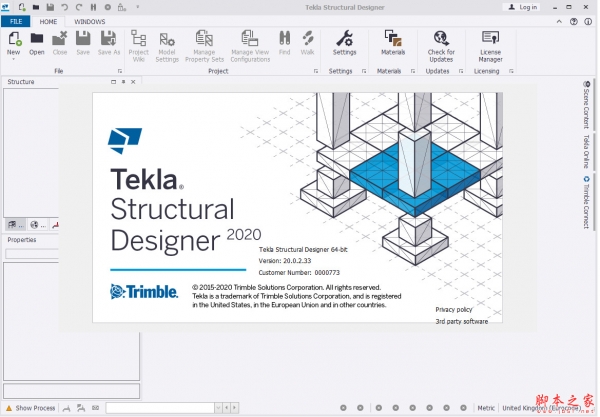
Task: Click the Properties panel search field
Action: coord(32,254)
